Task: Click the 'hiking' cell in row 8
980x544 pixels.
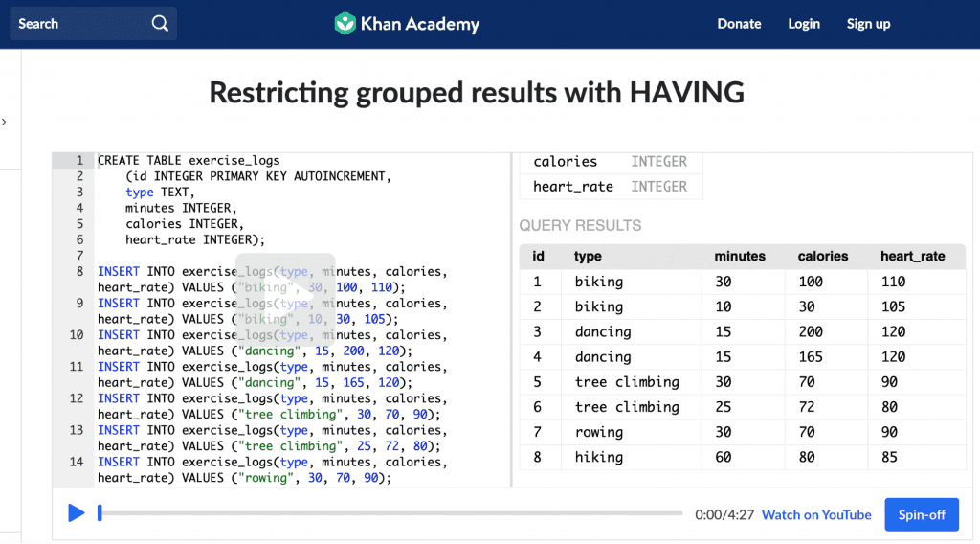Action: (599, 457)
